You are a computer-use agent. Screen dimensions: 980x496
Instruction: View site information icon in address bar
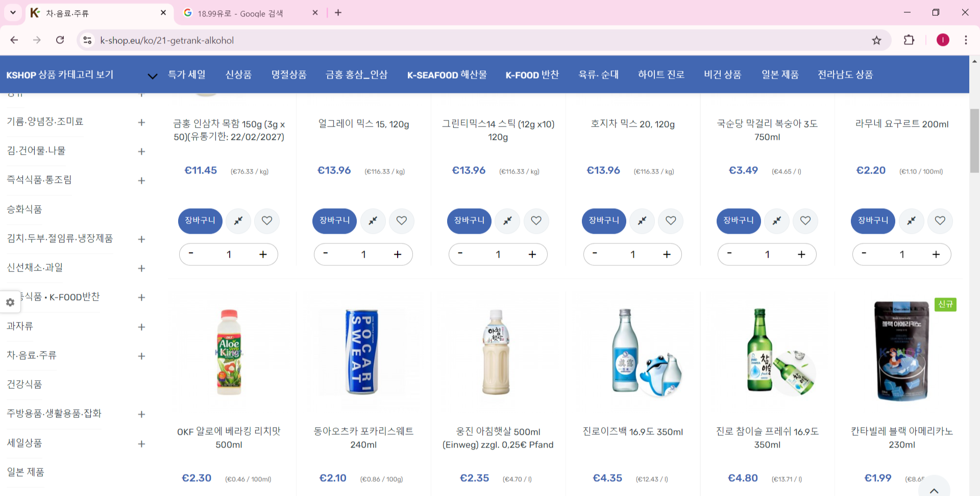pos(87,40)
